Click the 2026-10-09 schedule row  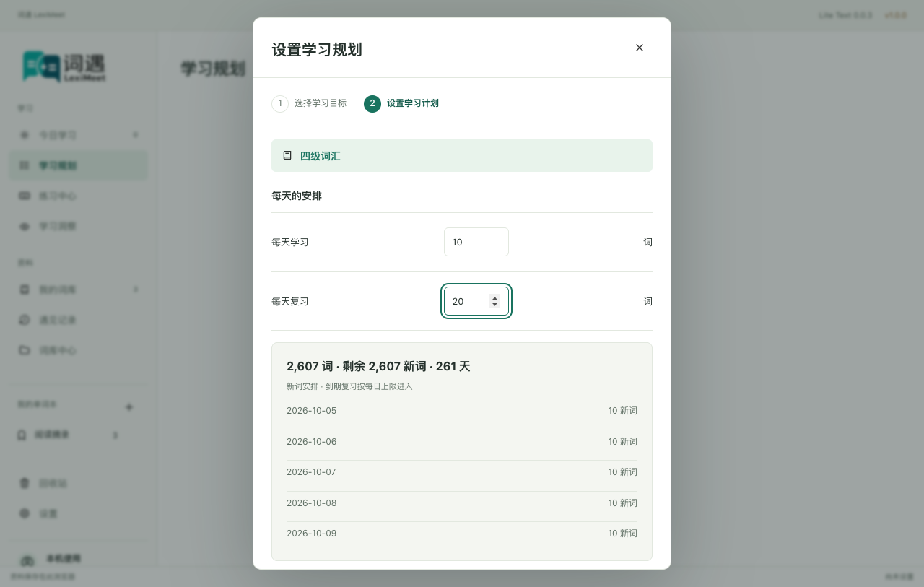[462, 534]
